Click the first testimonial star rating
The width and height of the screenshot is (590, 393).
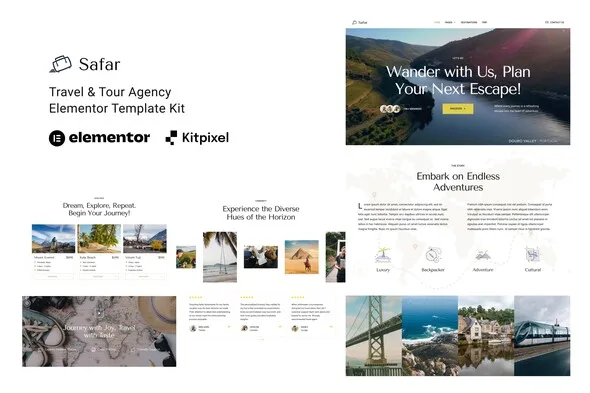point(196,297)
